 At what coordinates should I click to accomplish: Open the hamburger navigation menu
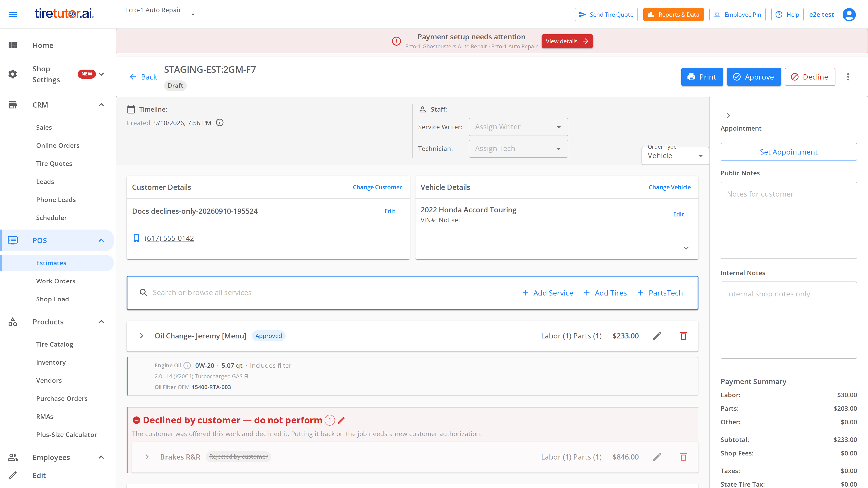tap(12, 14)
